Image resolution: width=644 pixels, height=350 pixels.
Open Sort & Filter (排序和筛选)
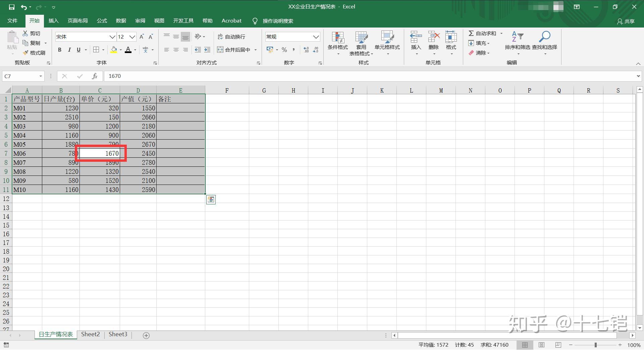click(518, 43)
